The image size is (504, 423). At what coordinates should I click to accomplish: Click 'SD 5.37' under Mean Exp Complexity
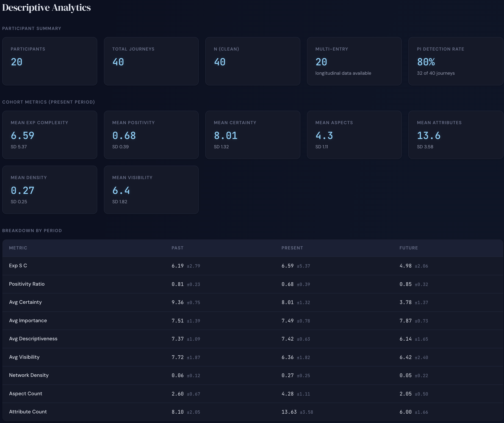click(x=19, y=147)
